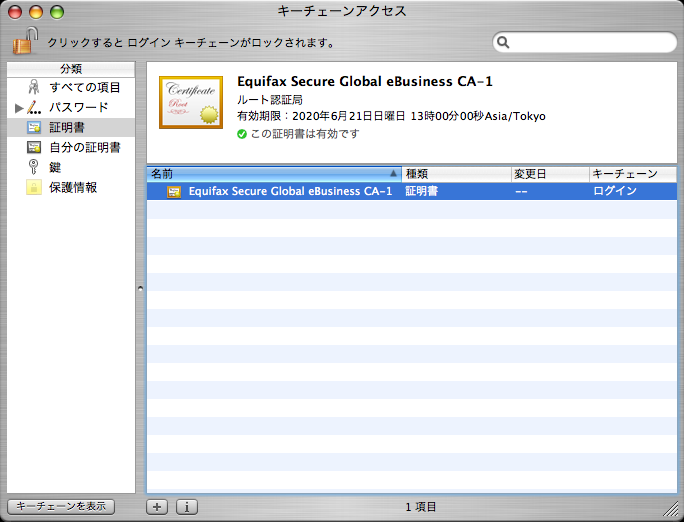Click the padlock icon to lock keychain

pos(25,41)
